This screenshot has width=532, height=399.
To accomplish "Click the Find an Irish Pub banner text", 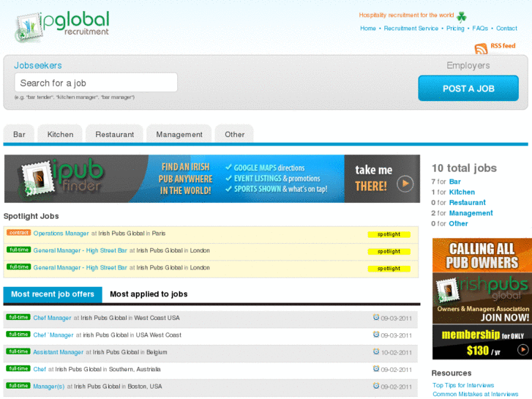I will click(x=186, y=179).
